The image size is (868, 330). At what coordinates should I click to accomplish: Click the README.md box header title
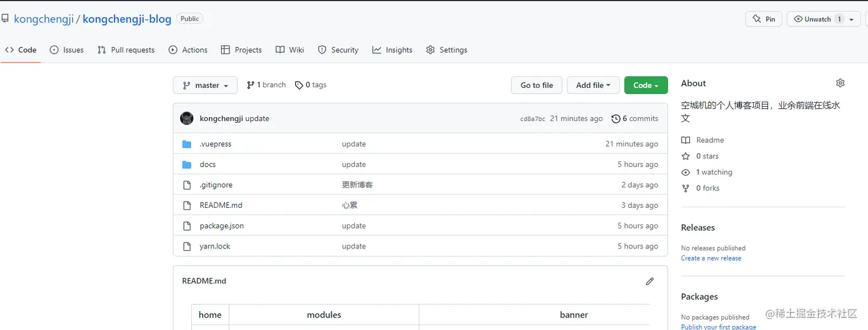(x=204, y=281)
